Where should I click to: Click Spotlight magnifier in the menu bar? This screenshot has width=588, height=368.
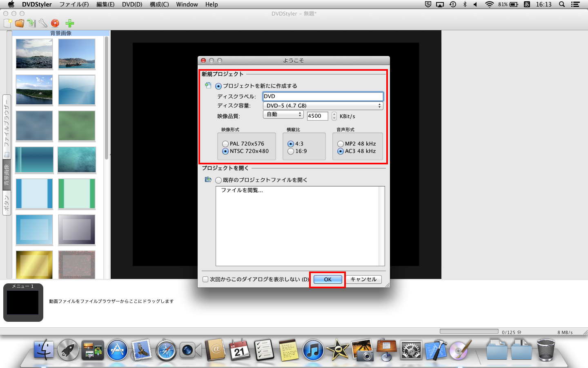[x=562, y=4]
